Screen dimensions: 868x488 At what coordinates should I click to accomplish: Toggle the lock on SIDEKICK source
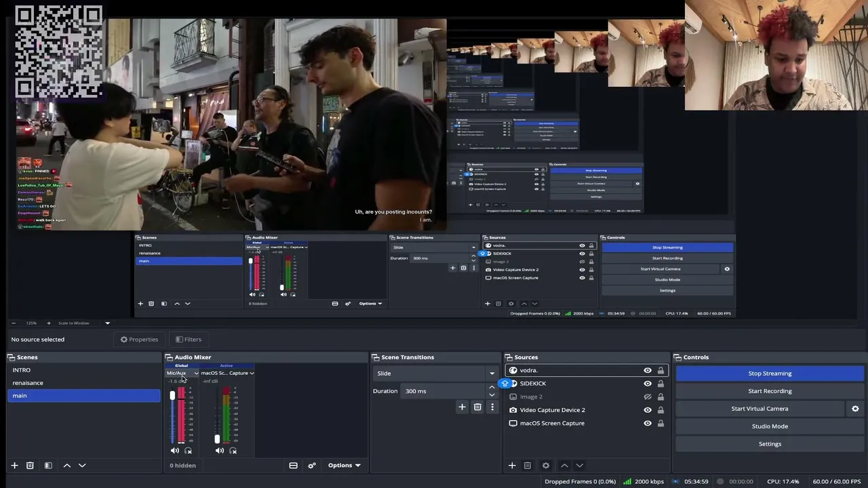660,384
